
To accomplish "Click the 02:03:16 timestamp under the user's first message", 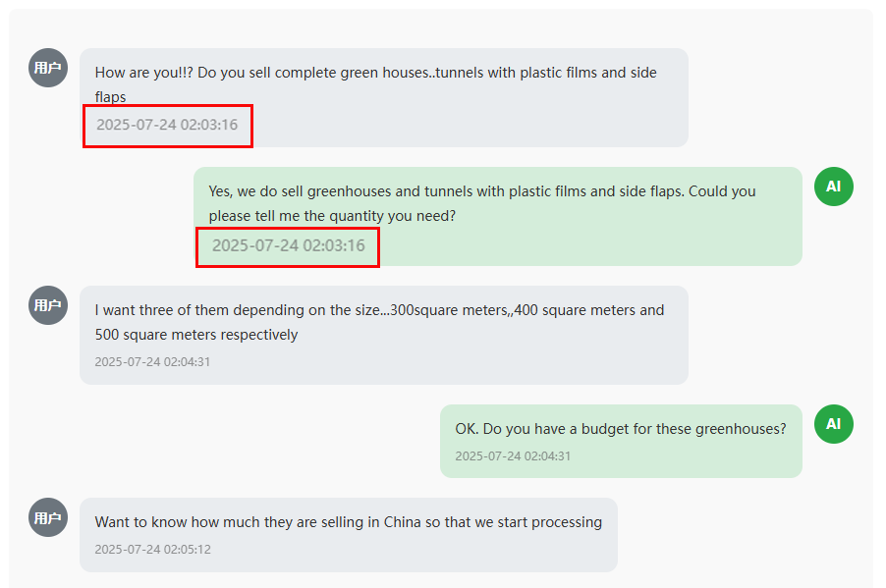I will coord(167,126).
